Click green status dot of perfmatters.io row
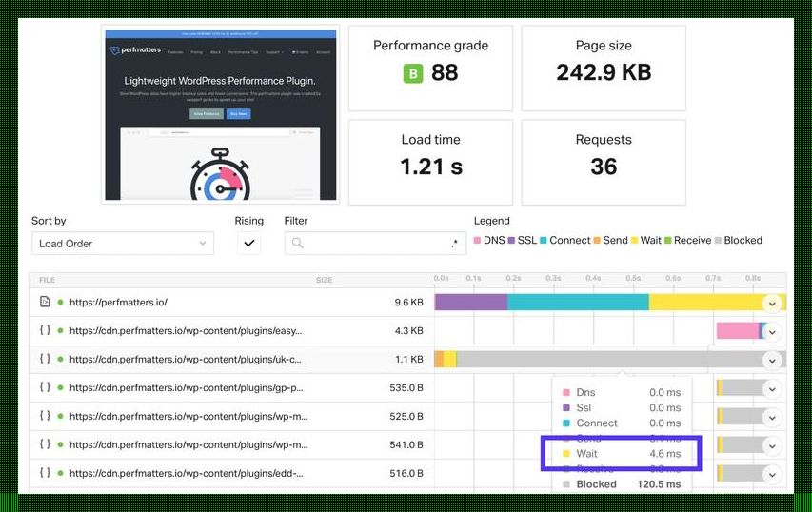812x512 pixels. 61,302
